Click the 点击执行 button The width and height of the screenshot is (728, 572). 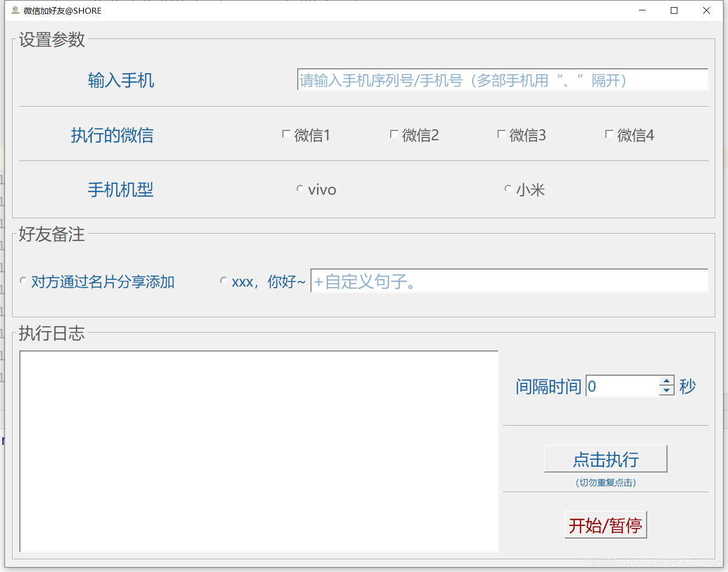tap(606, 459)
